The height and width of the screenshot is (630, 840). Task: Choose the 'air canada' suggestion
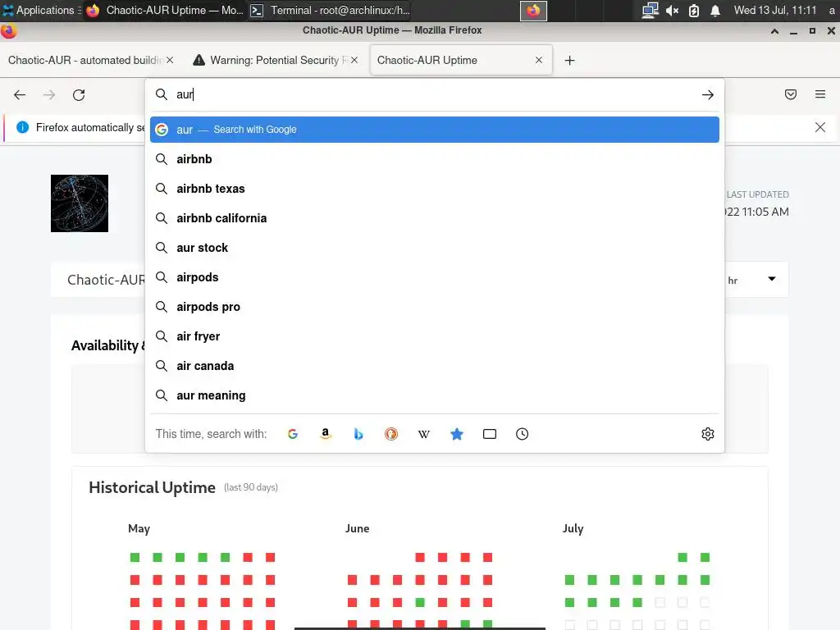tap(435, 366)
